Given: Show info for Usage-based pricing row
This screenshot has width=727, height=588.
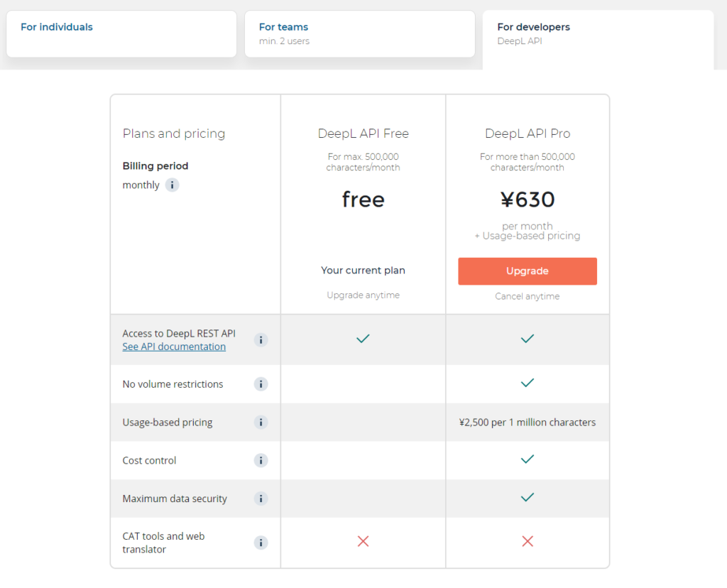Looking at the screenshot, I should (x=261, y=423).
